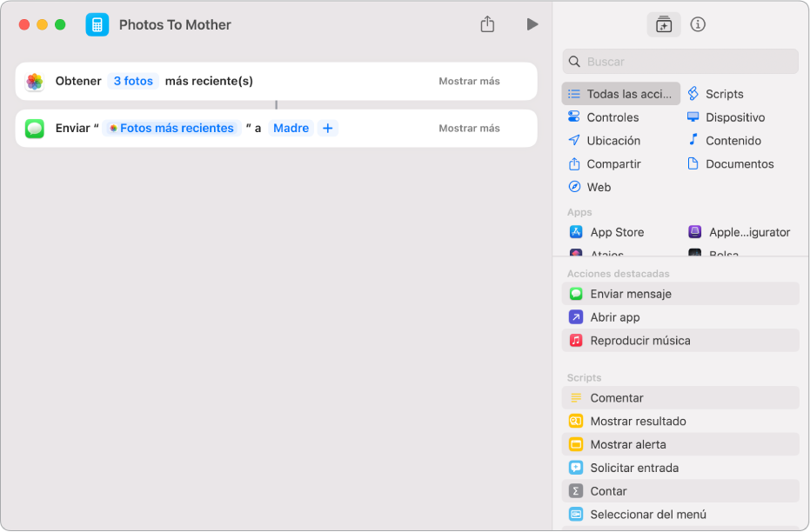
Task: Focus the Buscar search field
Action: click(680, 62)
